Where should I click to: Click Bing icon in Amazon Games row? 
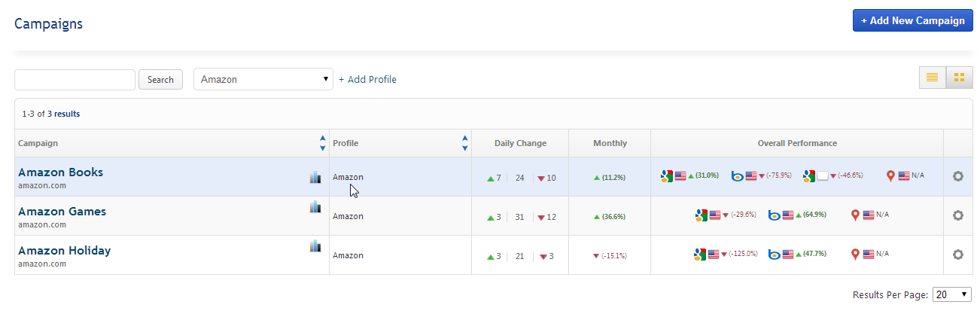point(774,215)
